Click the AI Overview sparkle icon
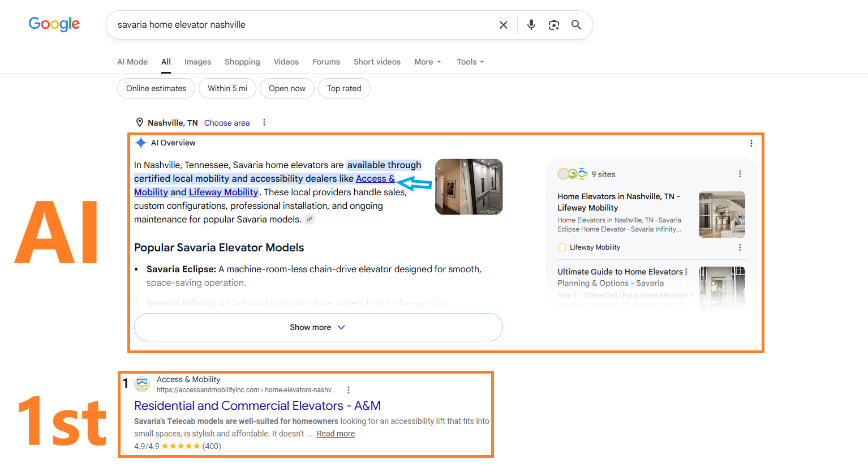This screenshot has height=467, width=868. click(x=141, y=143)
